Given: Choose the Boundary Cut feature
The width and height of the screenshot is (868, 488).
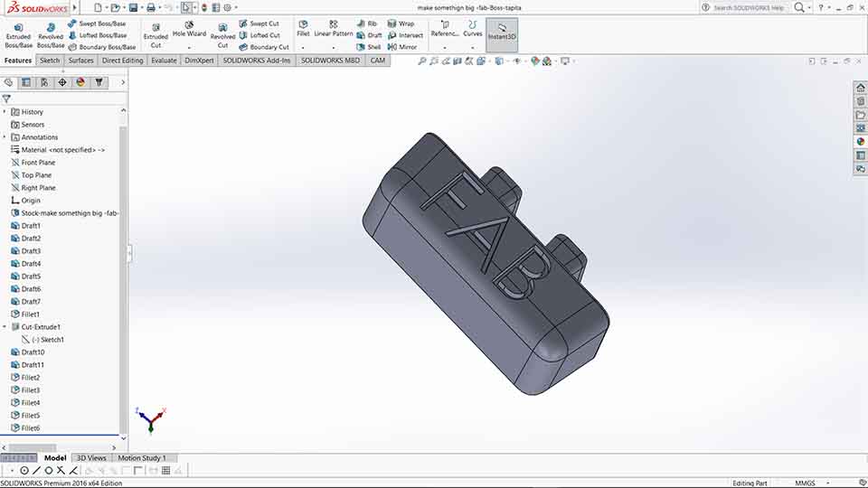Looking at the screenshot, I should (264, 47).
